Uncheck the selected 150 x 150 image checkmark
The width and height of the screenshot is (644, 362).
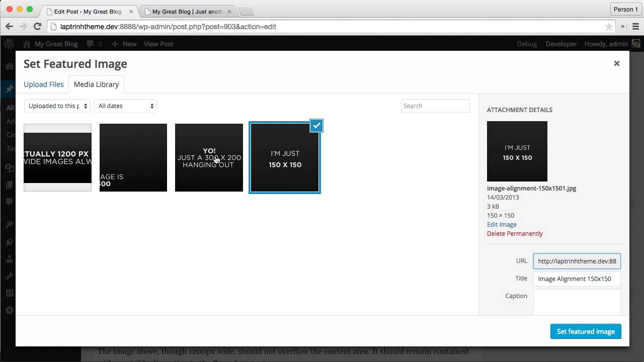pos(316,126)
